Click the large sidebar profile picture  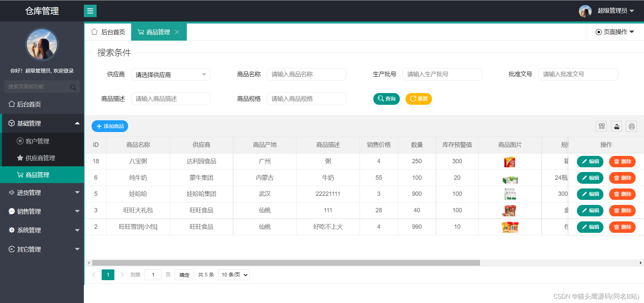coord(42,44)
